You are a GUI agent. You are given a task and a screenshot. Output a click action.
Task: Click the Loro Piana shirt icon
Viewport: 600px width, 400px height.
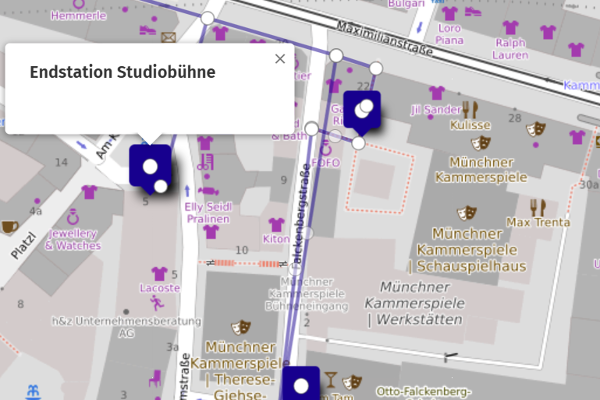pos(450,13)
